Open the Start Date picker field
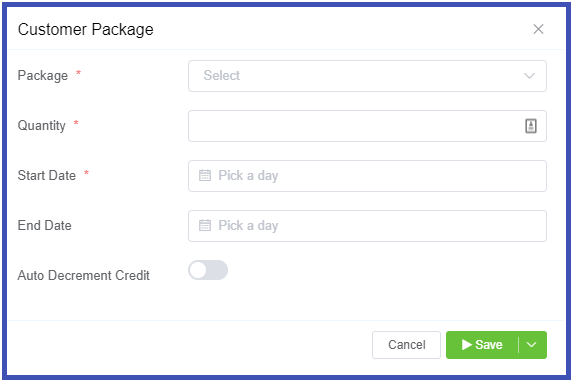The height and width of the screenshot is (381, 571). 367,176
